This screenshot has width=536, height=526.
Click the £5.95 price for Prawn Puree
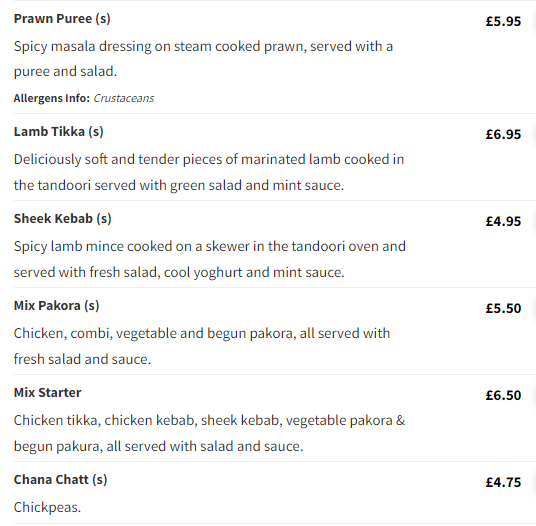tap(503, 22)
